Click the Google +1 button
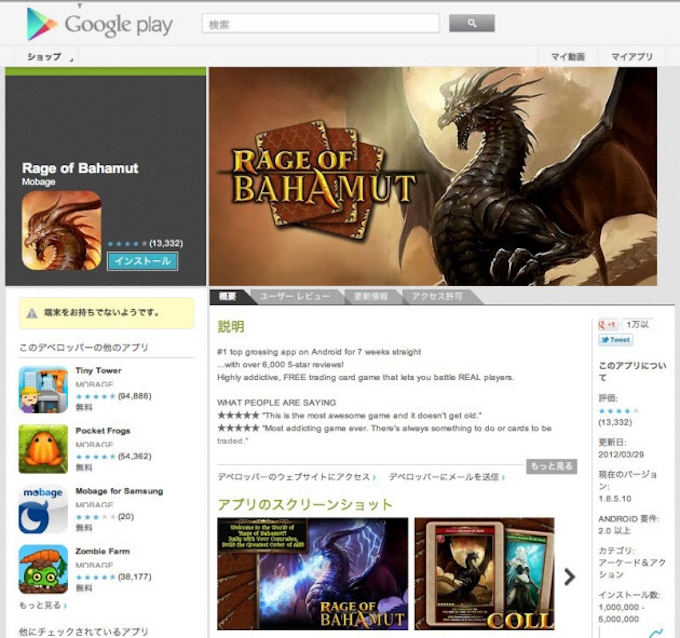The image size is (680, 638). click(x=608, y=324)
